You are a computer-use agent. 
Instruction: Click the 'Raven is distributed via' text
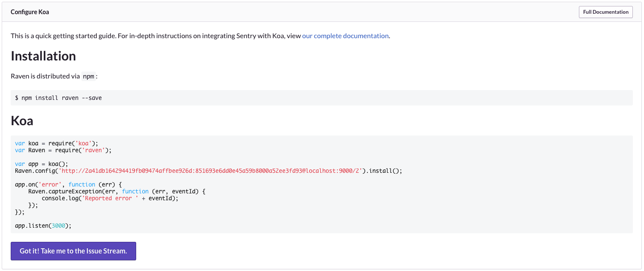(45, 76)
